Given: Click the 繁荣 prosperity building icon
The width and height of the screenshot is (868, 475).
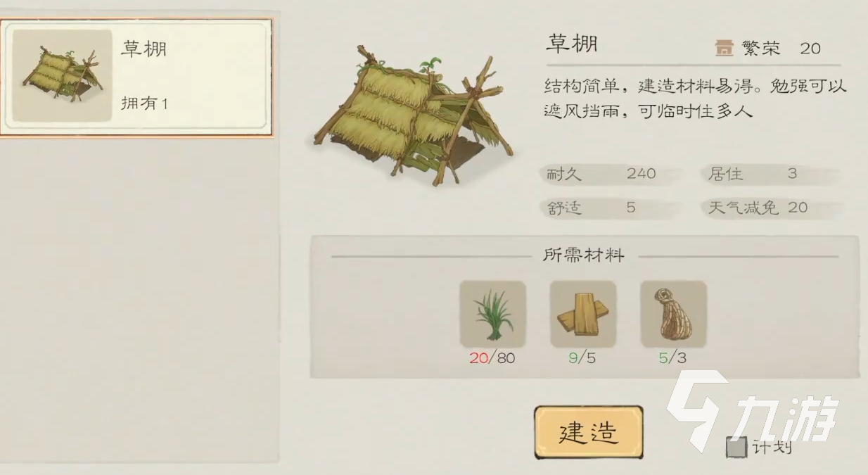Looking at the screenshot, I should click(724, 48).
